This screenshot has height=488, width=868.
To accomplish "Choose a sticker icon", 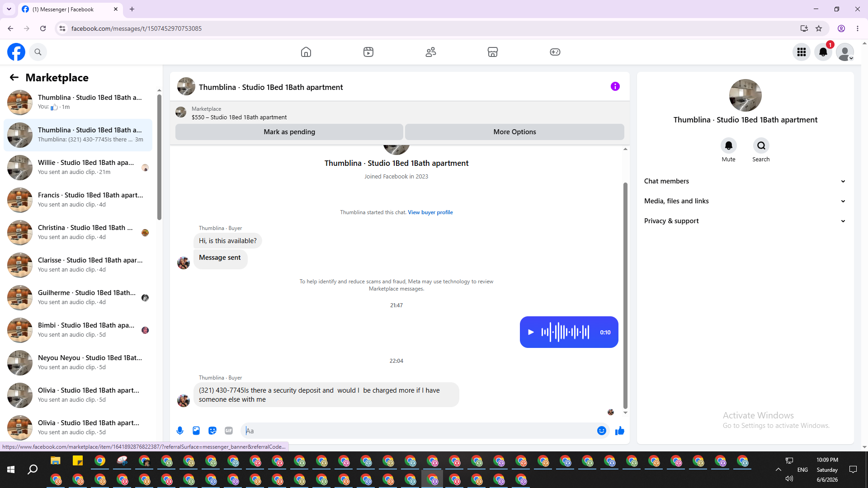I will point(212,431).
